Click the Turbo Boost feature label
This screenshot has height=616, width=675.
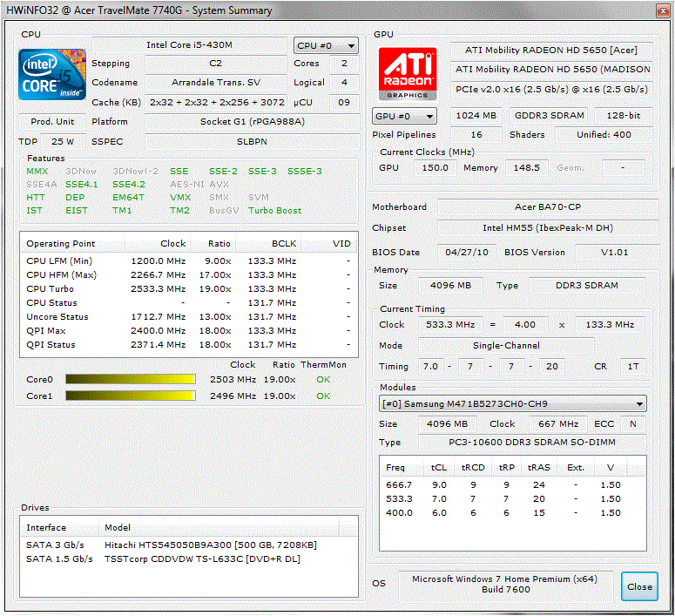(x=274, y=211)
